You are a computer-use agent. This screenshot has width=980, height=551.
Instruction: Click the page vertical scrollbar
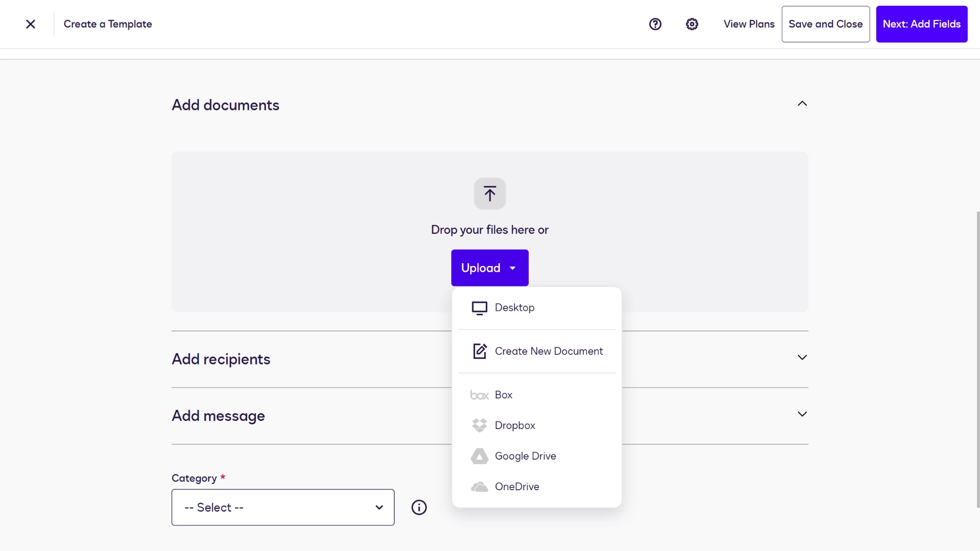point(978,359)
